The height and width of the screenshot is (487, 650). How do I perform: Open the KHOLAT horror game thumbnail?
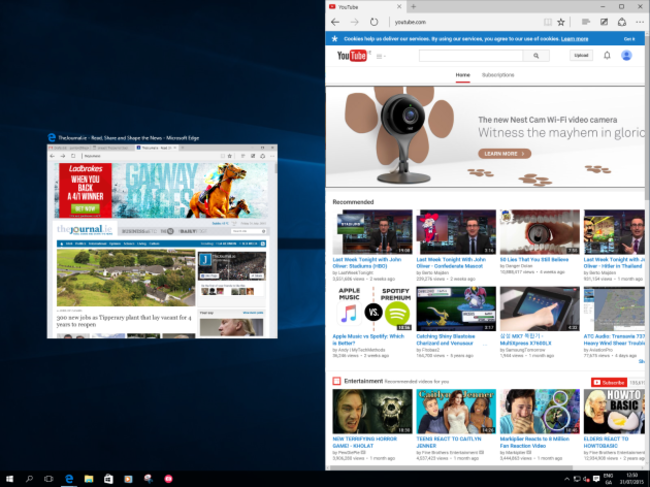tap(372, 411)
